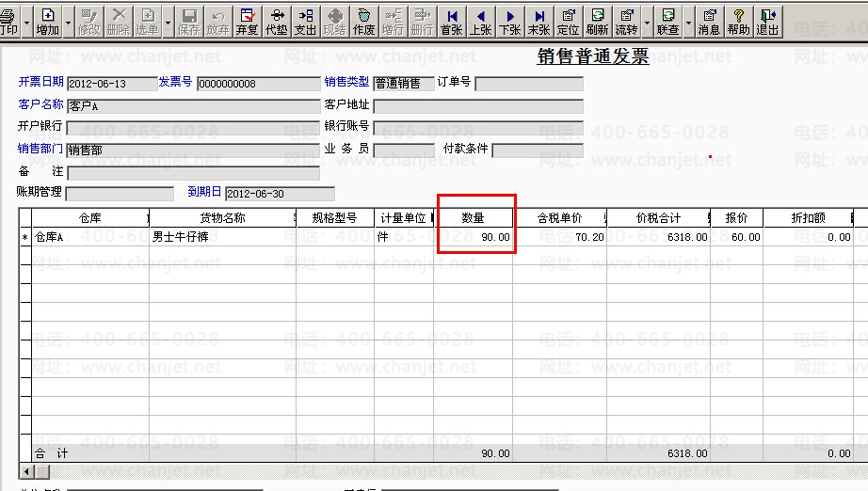868x491 pixels.
Task: Click the 数量 column header
Action: pyautogui.click(x=473, y=218)
